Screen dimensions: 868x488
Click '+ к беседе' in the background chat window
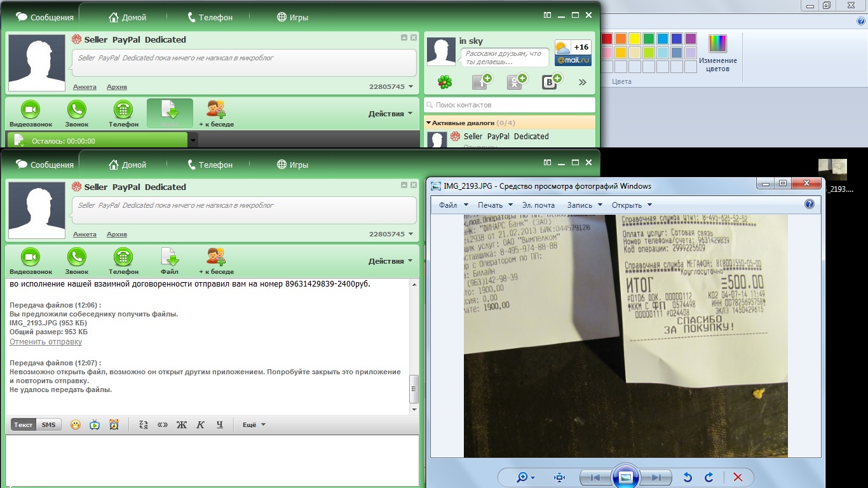pyautogui.click(x=216, y=110)
